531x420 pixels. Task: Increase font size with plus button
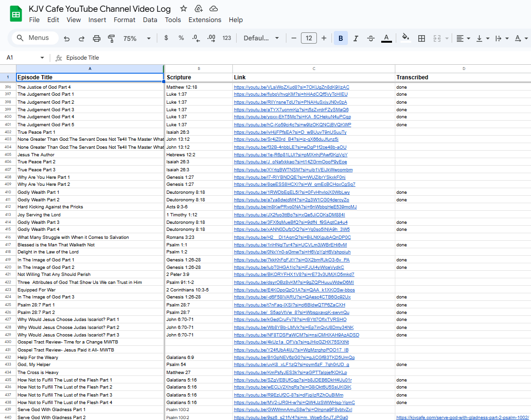pyautogui.click(x=324, y=38)
